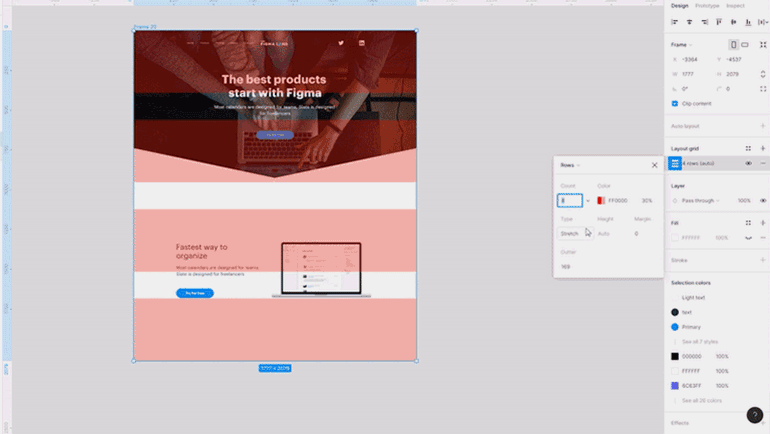770x434 pixels.
Task: Open the Rows grid type dropdown
Action: [x=570, y=165]
